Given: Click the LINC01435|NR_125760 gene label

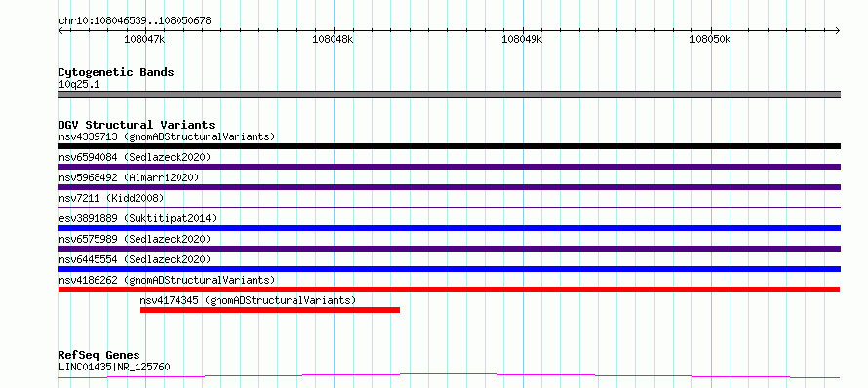Looking at the screenshot, I should pyautogui.click(x=114, y=367).
